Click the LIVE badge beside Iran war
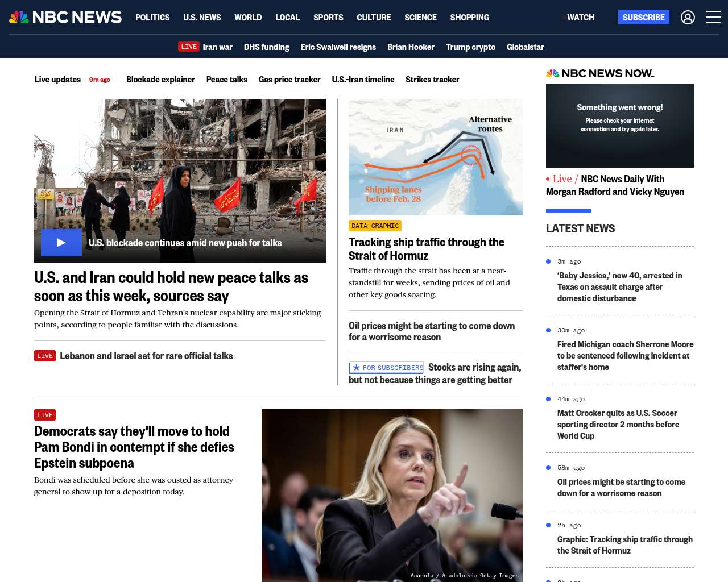 (189, 47)
